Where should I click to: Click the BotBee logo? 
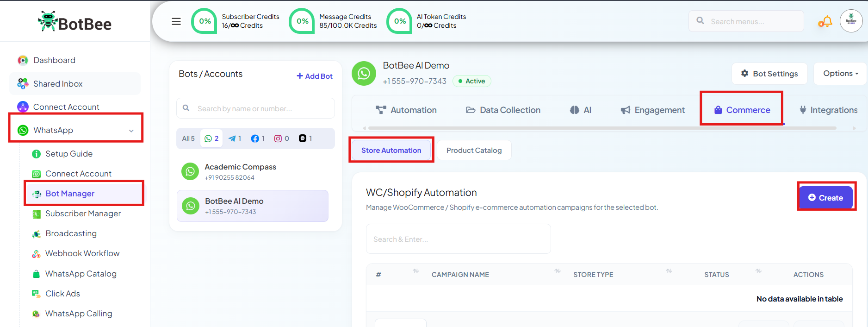coord(75,22)
